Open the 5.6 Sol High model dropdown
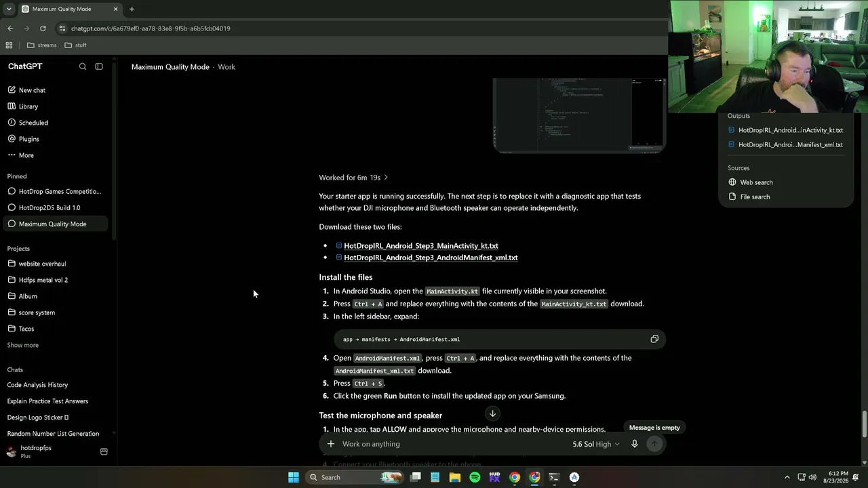The height and width of the screenshot is (488, 868). (x=596, y=444)
